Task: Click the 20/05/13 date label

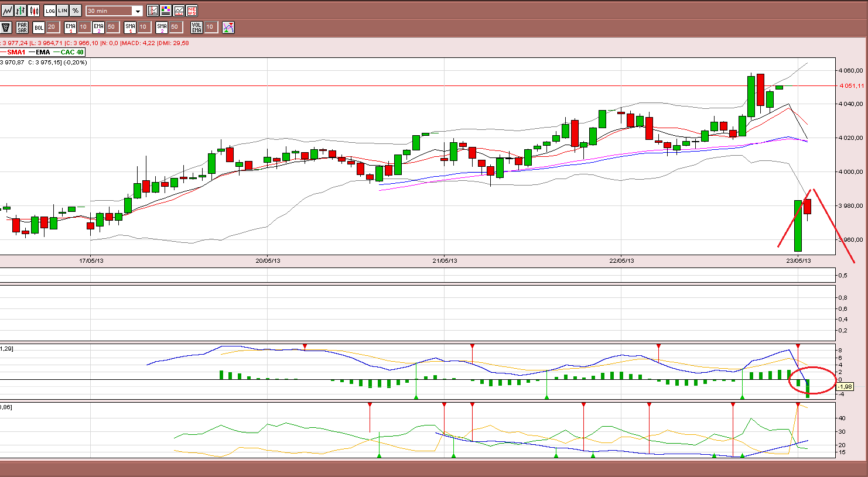Action: tap(268, 260)
